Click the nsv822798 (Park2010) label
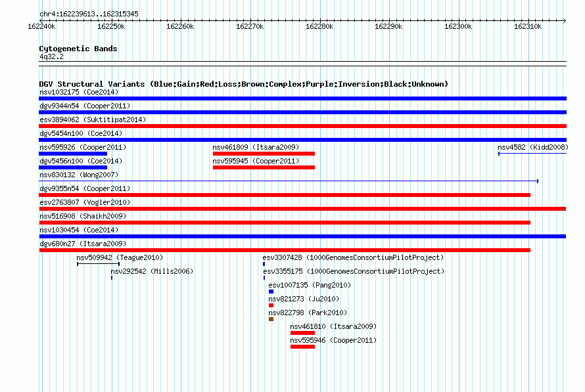 (x=308, y=313)
